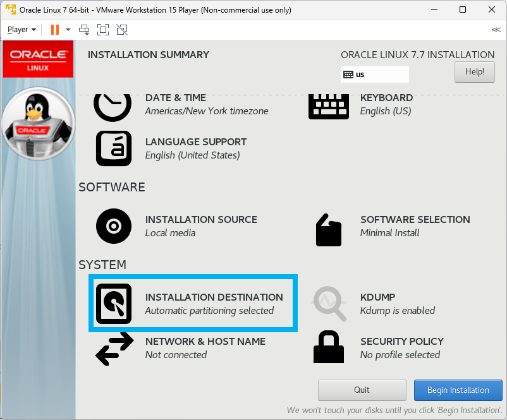Toggle Unity mode icon
507x420 pixels.
[x=122, y=30]
